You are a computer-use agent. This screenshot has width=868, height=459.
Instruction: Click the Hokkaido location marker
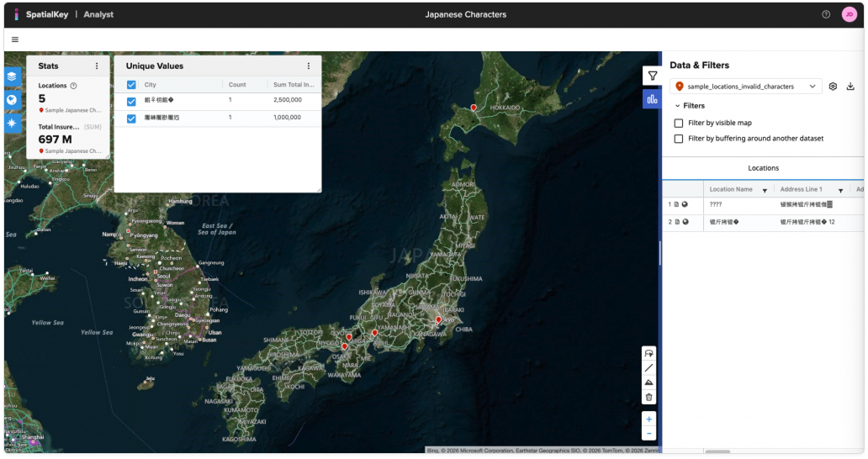click(474, 108)
